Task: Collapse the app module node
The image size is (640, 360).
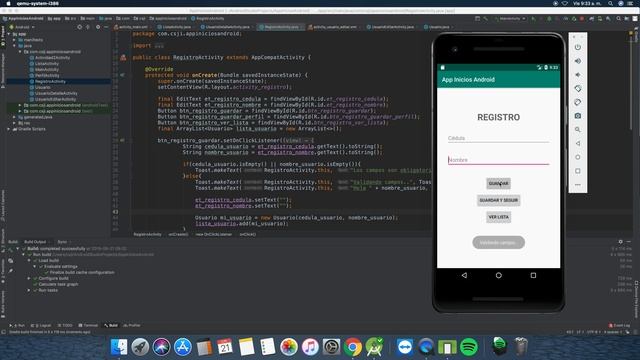Action: click(x=9, y=34)
